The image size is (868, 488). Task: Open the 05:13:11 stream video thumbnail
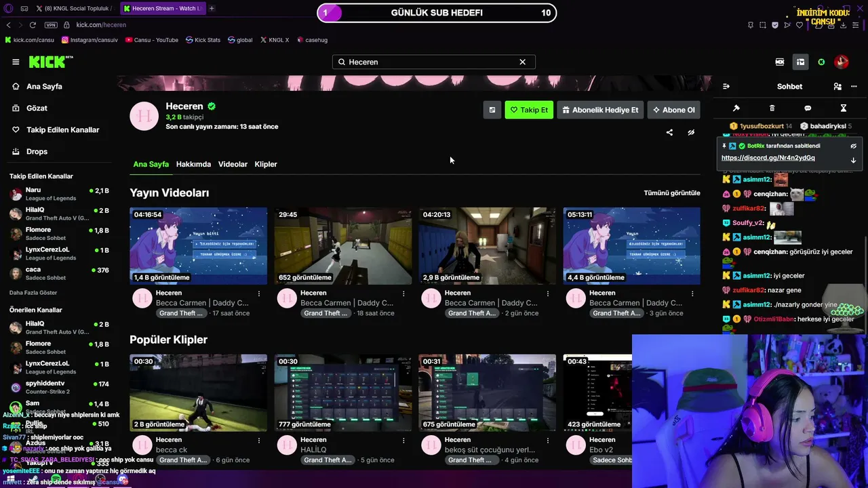632,246
